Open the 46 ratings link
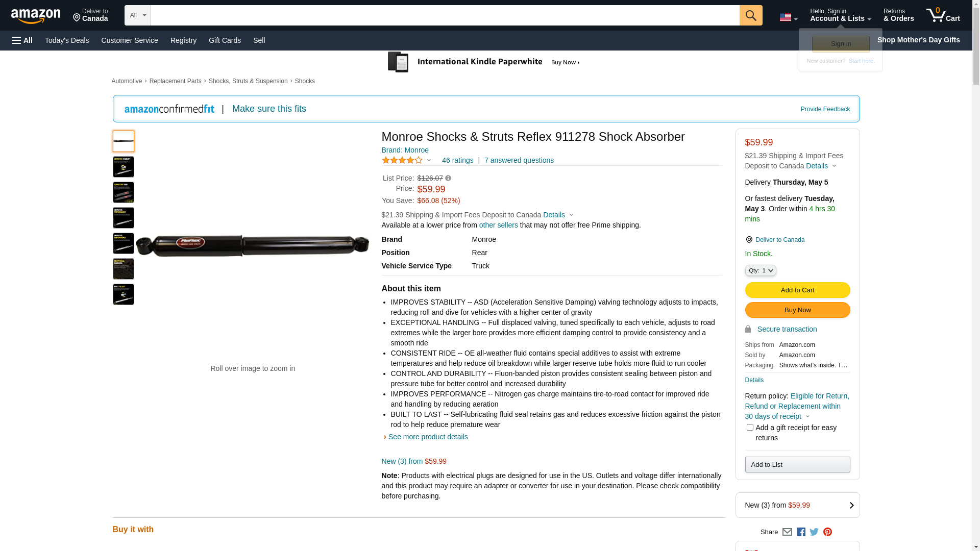 457,160
